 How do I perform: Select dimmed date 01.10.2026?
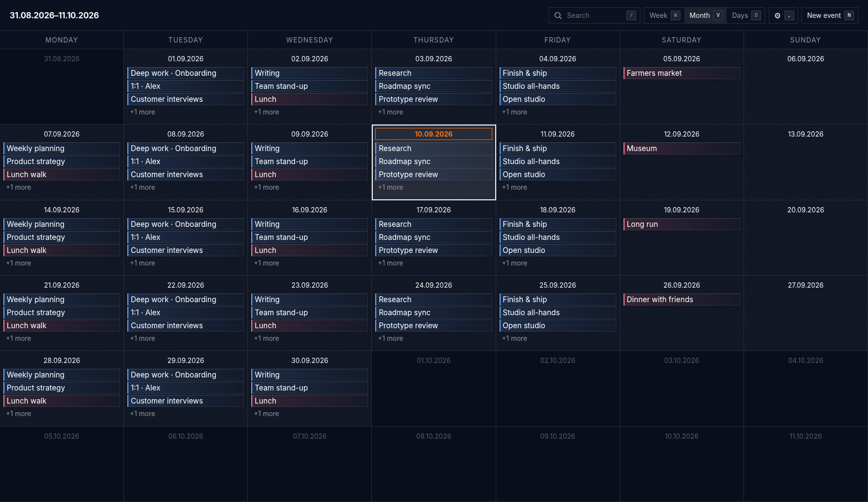[434, 361]
